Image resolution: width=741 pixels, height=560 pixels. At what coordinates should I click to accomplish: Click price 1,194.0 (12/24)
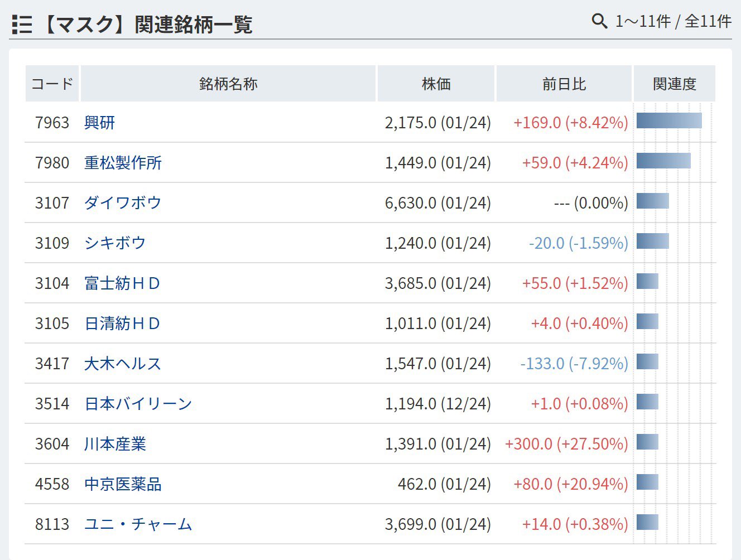(438, 404)
